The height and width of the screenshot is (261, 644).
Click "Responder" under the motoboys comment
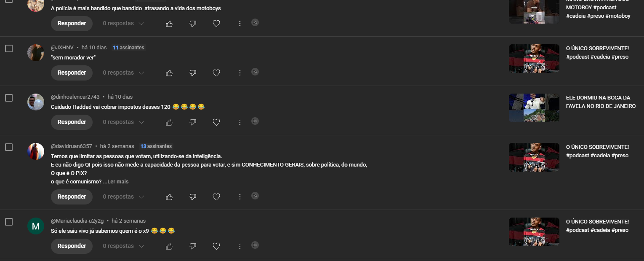click(x=72, y=24)
